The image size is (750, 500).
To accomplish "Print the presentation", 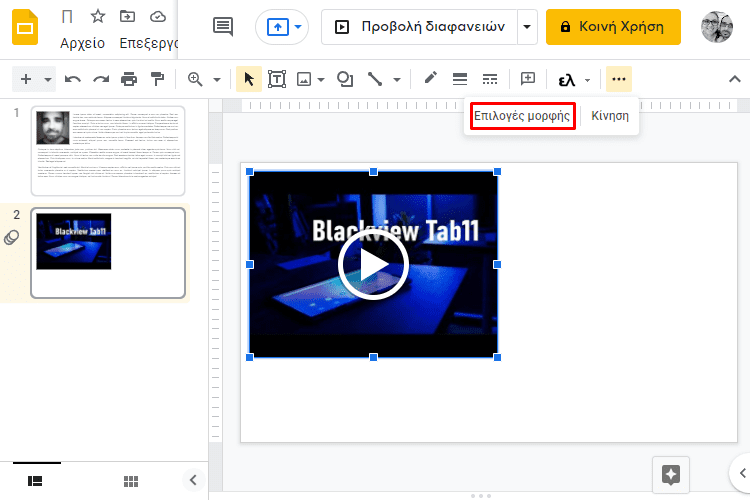I will [129, 79].
